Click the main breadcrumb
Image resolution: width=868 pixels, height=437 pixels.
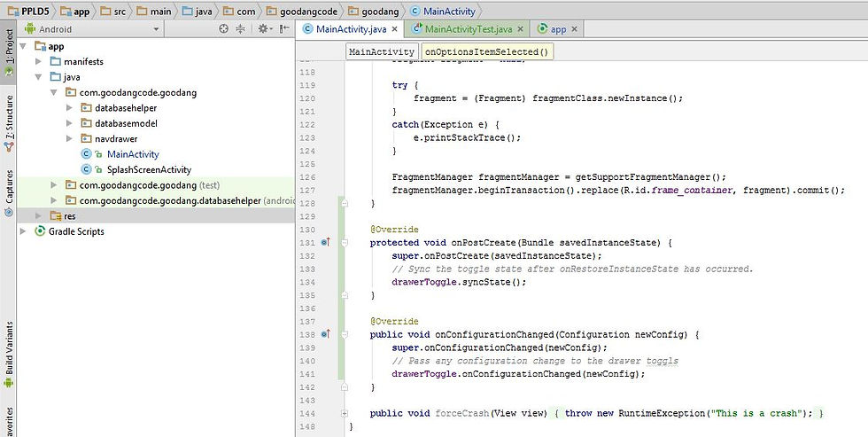(x=154, y=11)
